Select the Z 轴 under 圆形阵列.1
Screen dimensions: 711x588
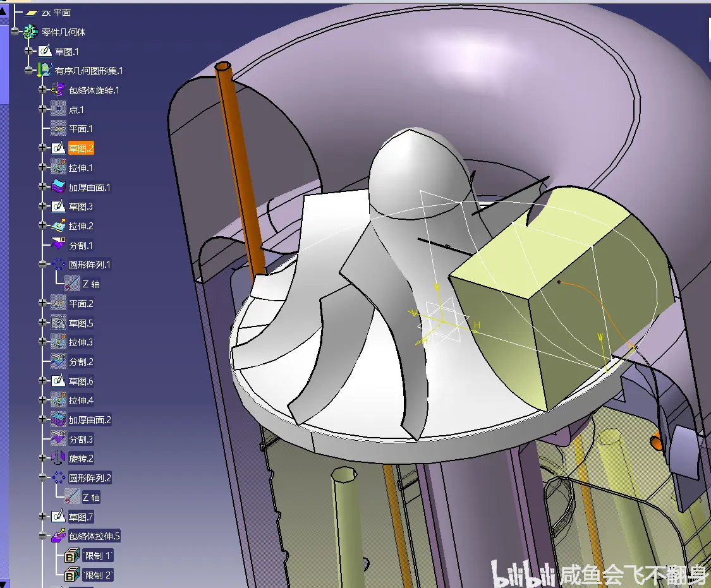[x=90, y=284]
